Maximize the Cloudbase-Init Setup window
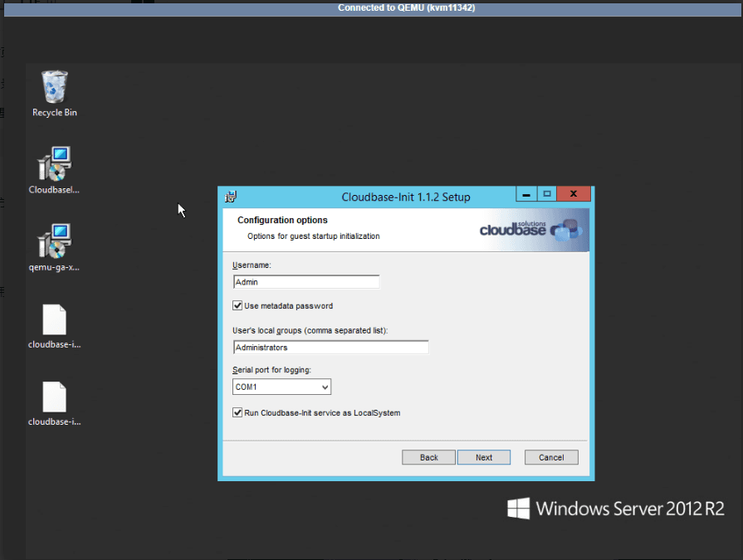The width and height of the screenshot is (743, 560). point(547,194)
